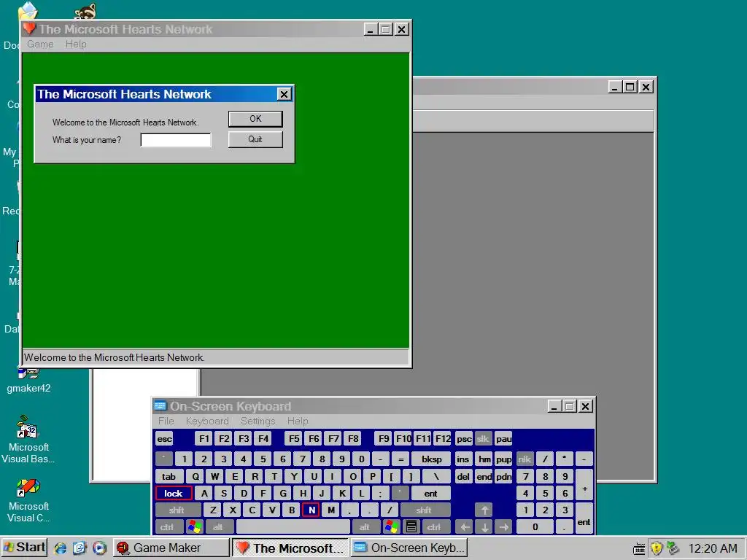
Task: Click the right Windows logo key
Action: click(392, 527)
